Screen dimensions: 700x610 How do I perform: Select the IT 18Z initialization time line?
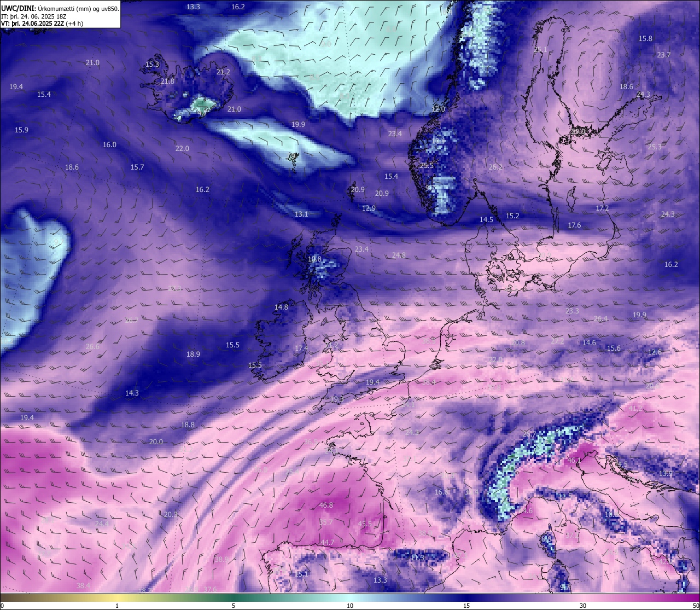coord(34,16)
